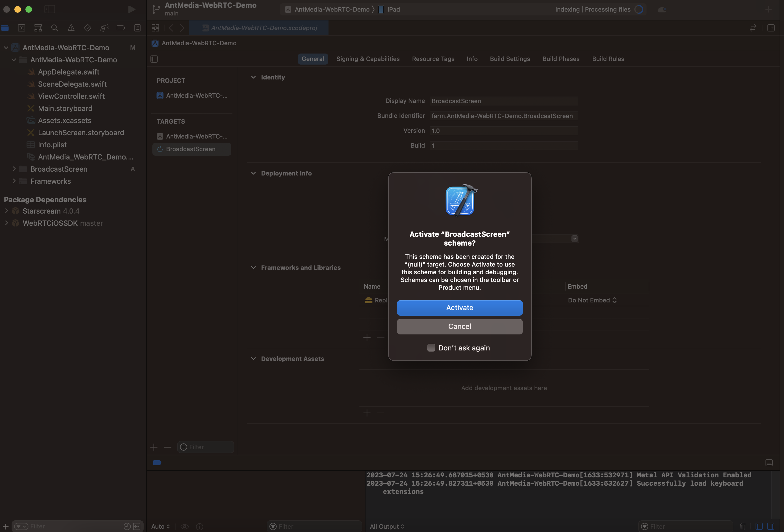The image size is (784, 532).
Task: Open the Find navigator magnifier icon
Action: point(55,28)
